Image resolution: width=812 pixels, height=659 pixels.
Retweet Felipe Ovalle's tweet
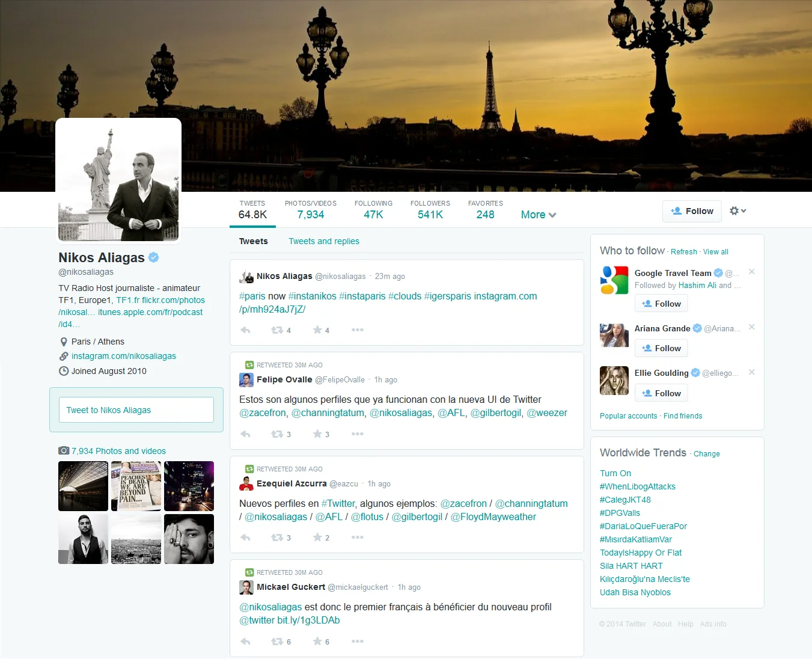277,434
